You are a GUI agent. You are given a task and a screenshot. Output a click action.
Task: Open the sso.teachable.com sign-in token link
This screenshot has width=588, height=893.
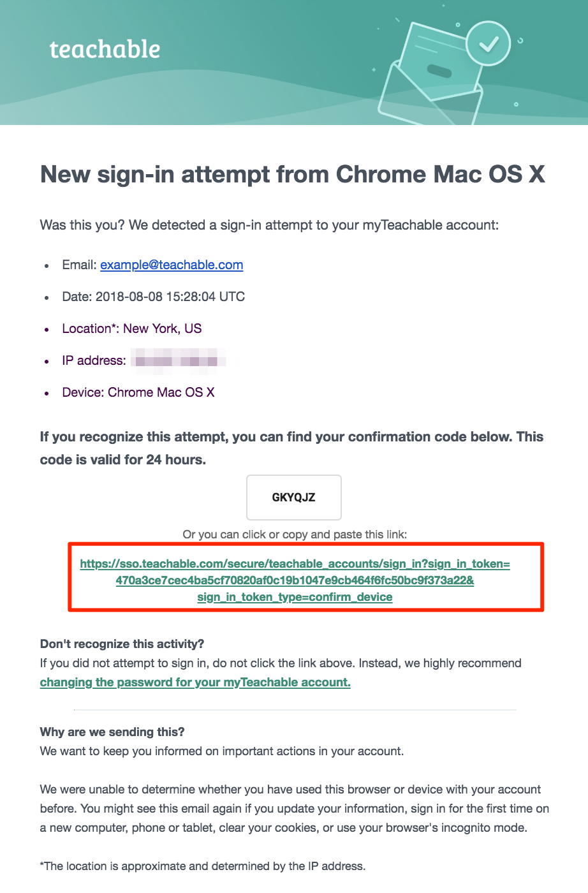click(x=295, y=580)
